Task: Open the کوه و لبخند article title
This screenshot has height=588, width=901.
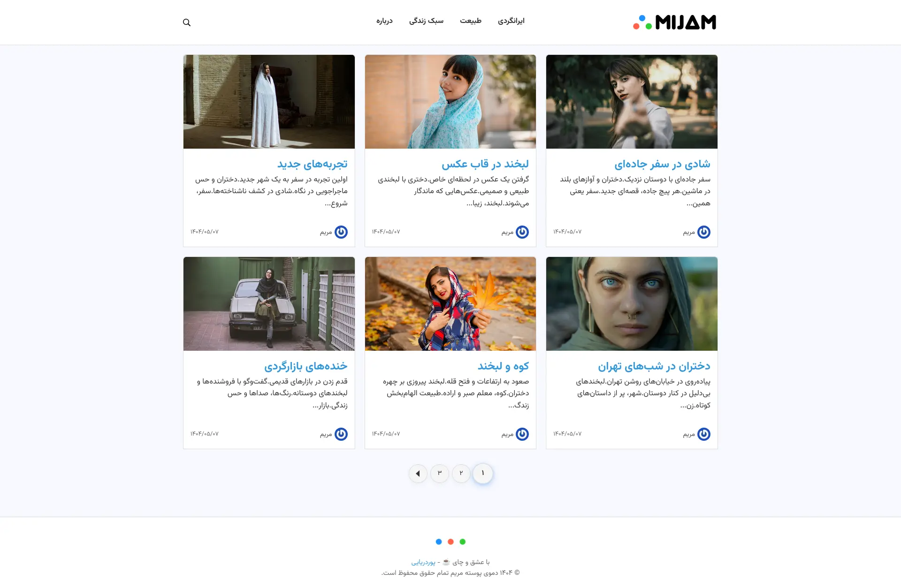Action: coord(503,366)
